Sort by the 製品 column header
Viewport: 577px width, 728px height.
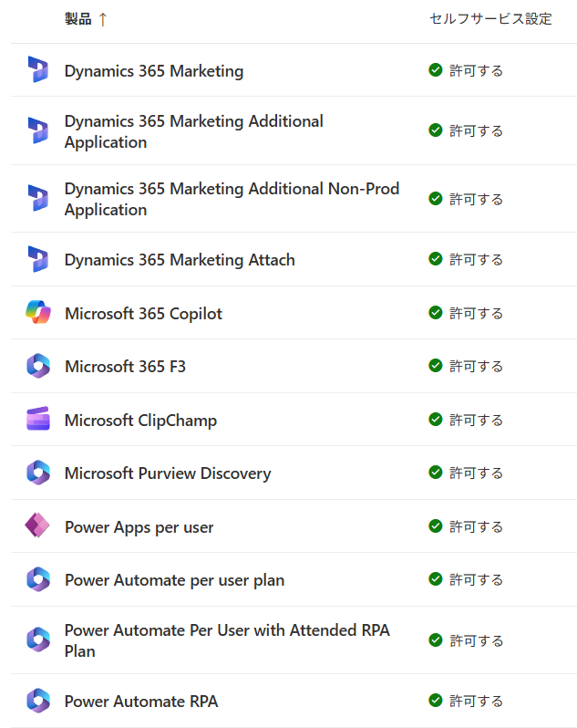point(77,19)
